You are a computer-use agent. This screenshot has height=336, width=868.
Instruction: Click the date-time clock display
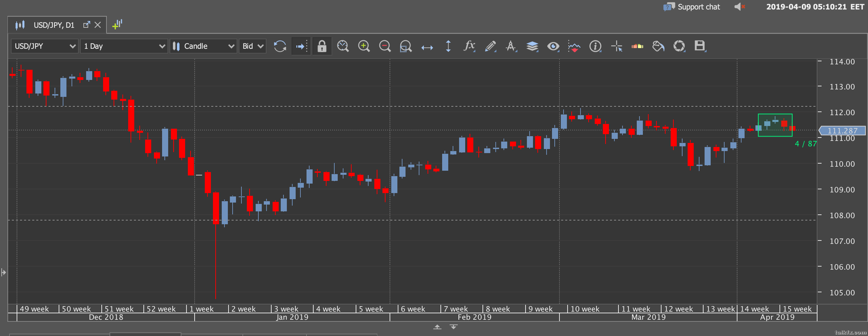pyautogui.click(x=815, y=7)
